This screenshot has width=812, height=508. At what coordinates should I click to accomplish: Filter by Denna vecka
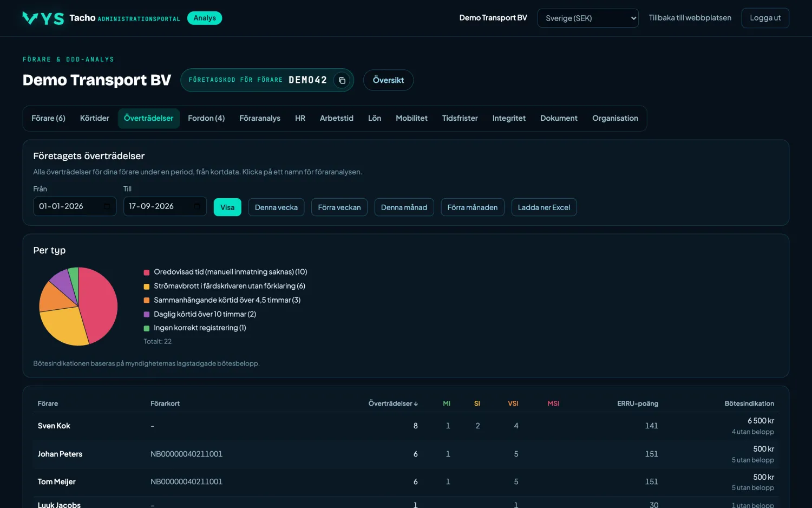[276, 207]
